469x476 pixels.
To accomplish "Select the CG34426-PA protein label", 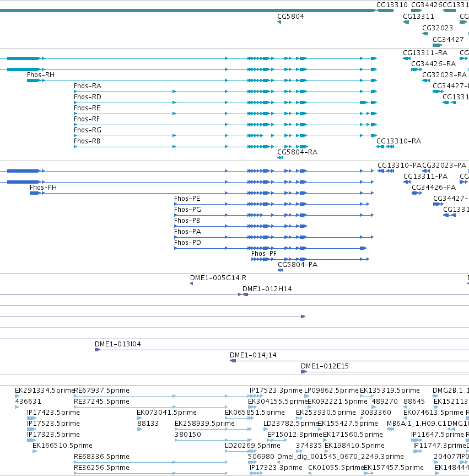I will [434, 188].
